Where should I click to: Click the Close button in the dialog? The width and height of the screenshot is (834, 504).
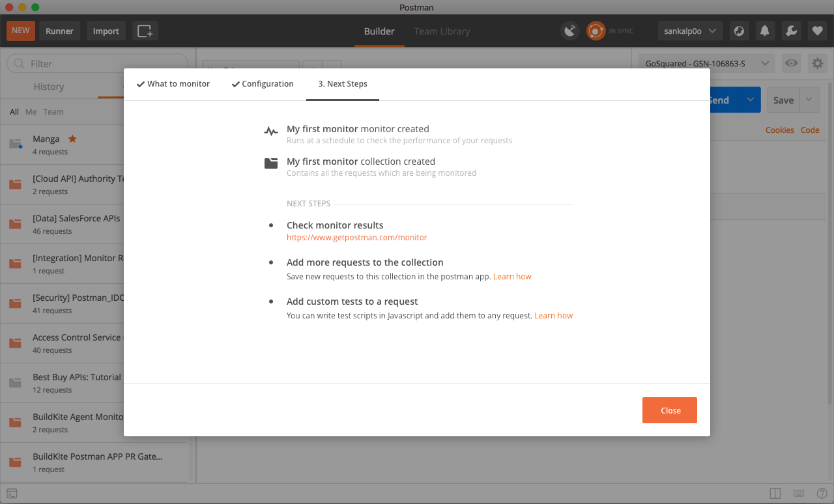point(670,410)
